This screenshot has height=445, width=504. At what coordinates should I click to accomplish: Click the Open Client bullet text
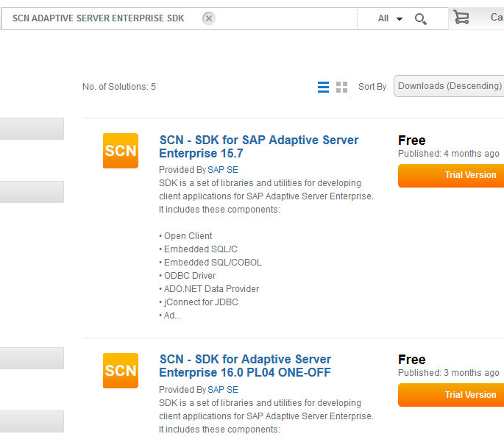coord(188,236)
